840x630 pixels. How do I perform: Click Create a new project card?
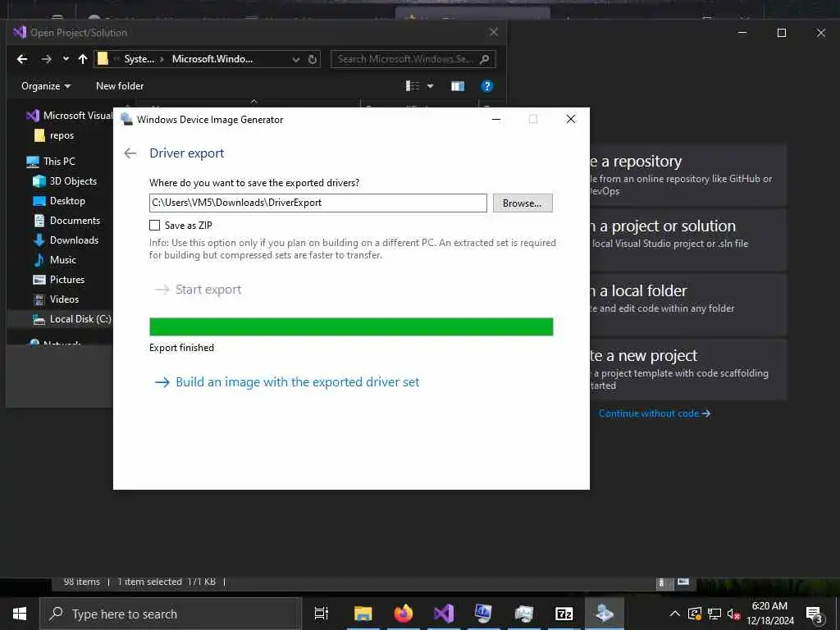688,370
